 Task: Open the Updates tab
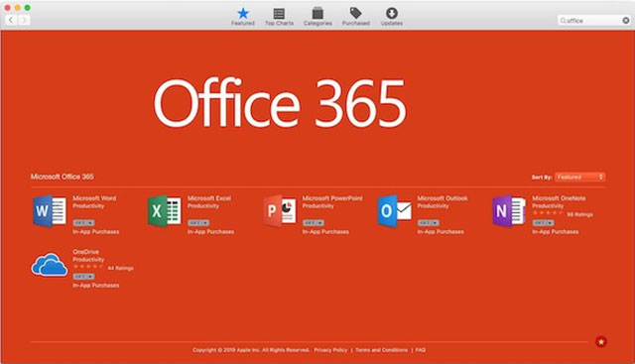(392, 17)
